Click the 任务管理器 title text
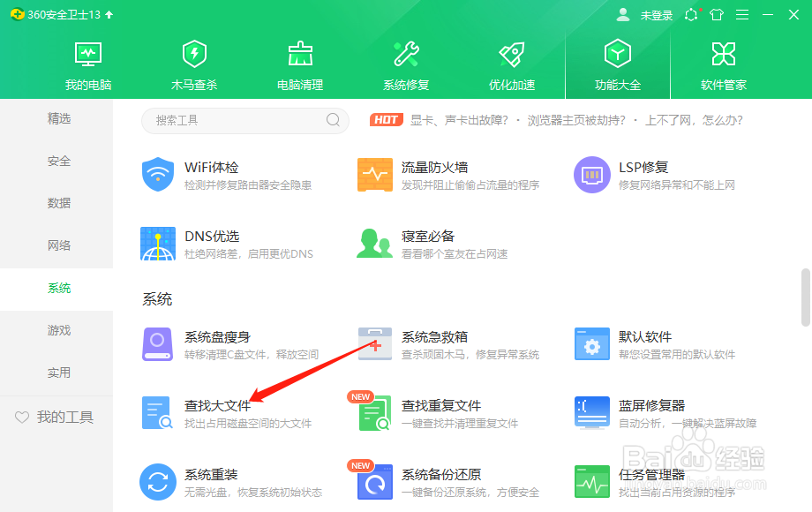Image resolution: width=812 pixels, height=512 pixels. click(x=651, y=474)
